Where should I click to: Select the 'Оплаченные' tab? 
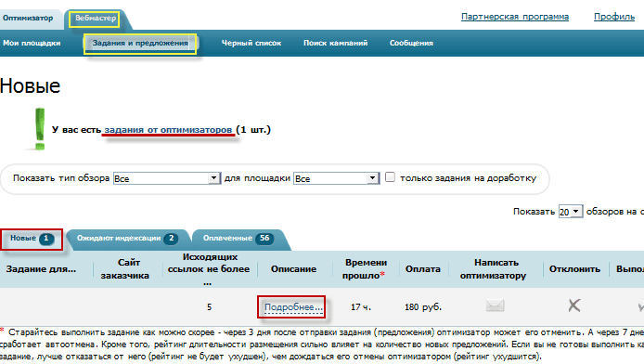pyautogui.click(x=238, y=239)
